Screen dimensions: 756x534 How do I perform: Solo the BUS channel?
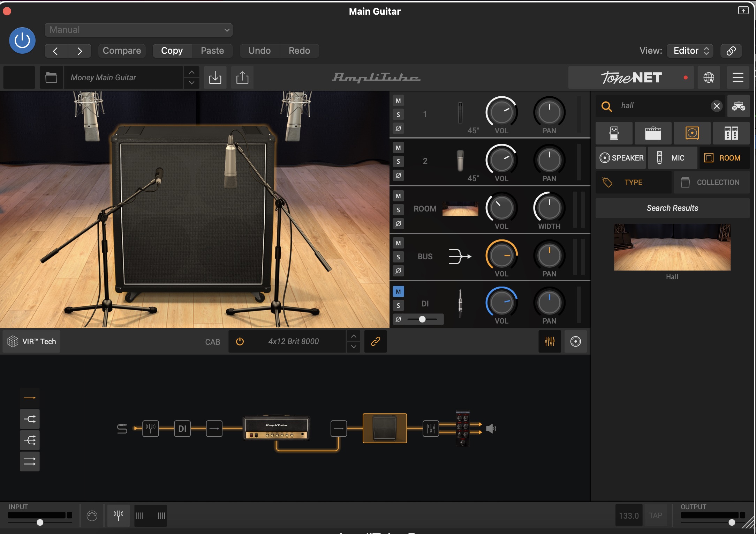coord(398,257)
